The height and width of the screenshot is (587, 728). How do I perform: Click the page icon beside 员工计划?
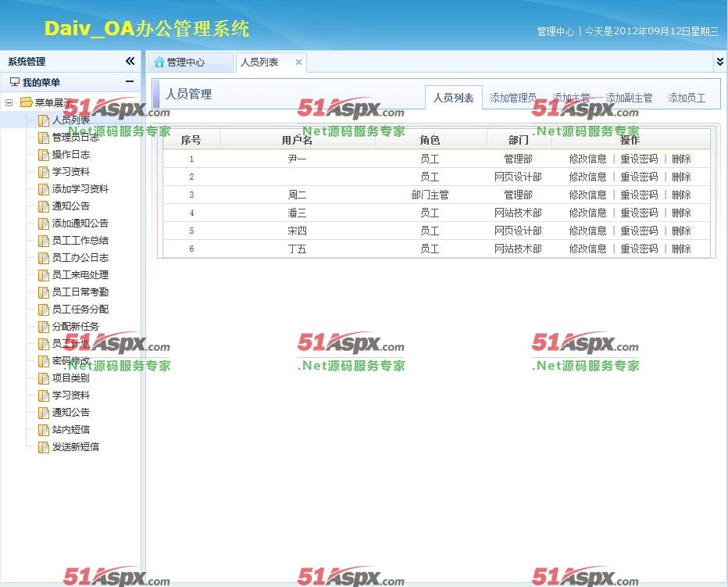(x=43, y=344)
